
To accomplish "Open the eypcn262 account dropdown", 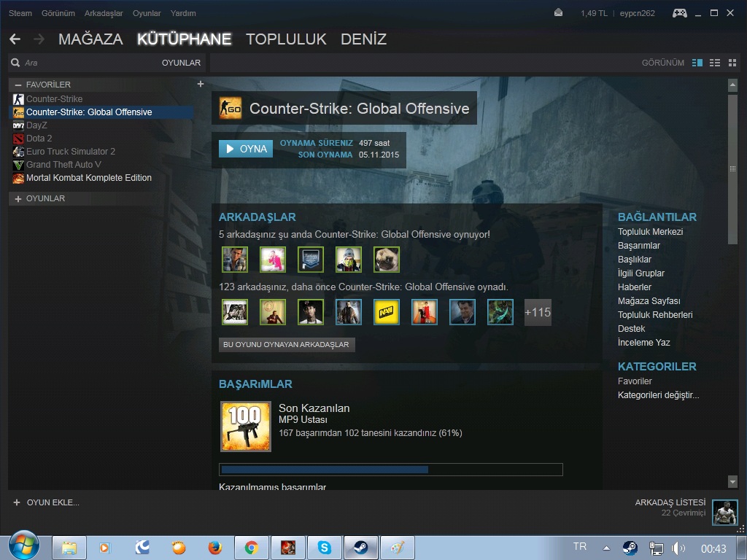I will coord(637,13).
